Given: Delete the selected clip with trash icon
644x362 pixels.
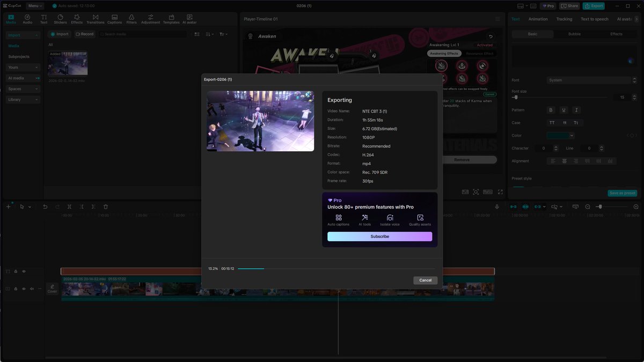Looking at the screenshot, I should 106,206.
